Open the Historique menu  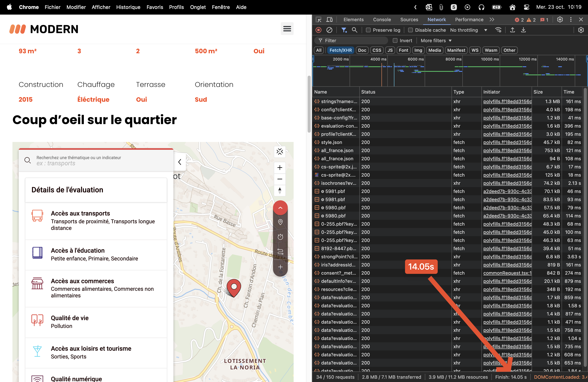(x=128, y=7)
